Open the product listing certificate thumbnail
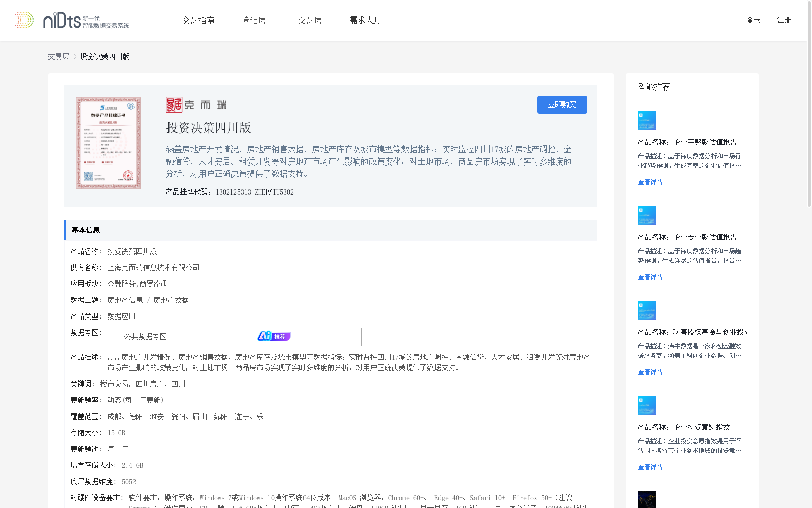Viewport: 812px width, 508px height. click(109, 143)
